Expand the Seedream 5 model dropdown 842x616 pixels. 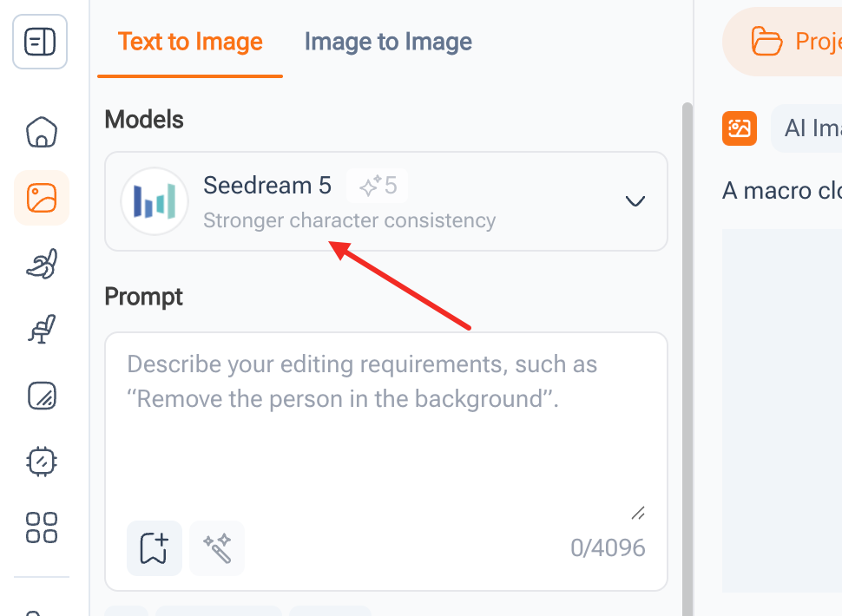click(385, 201)
